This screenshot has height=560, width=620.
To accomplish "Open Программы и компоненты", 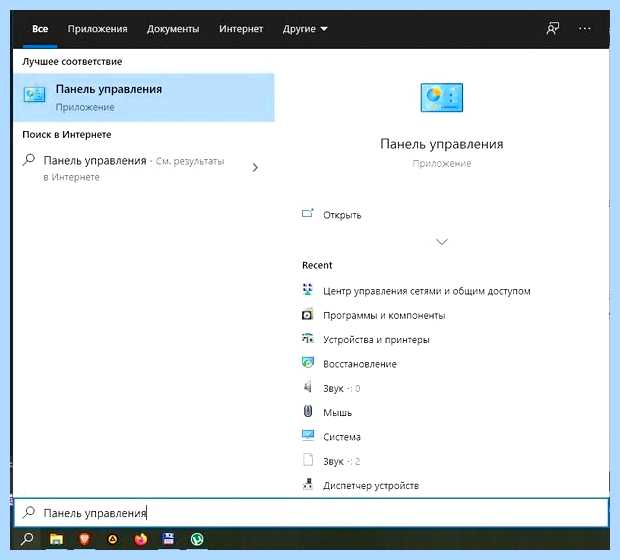I will [384, 315].
